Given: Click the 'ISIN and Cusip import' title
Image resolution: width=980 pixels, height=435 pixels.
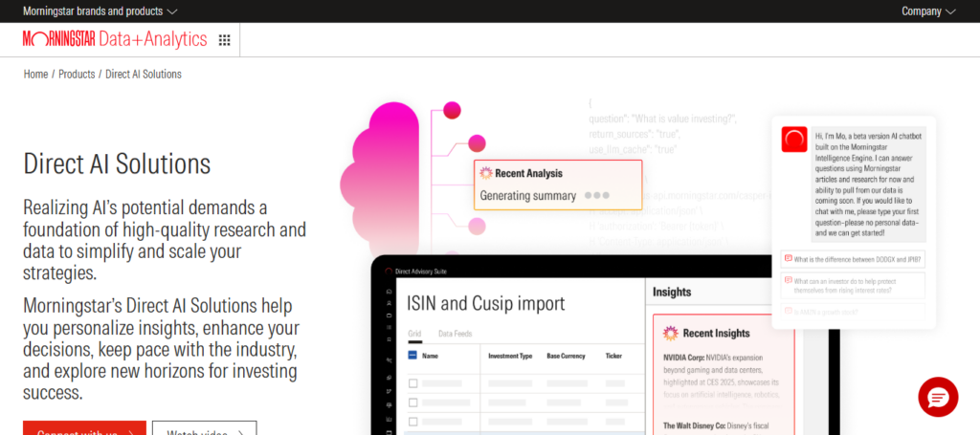Looking at the screenshot, I should (x=485, y=303).
